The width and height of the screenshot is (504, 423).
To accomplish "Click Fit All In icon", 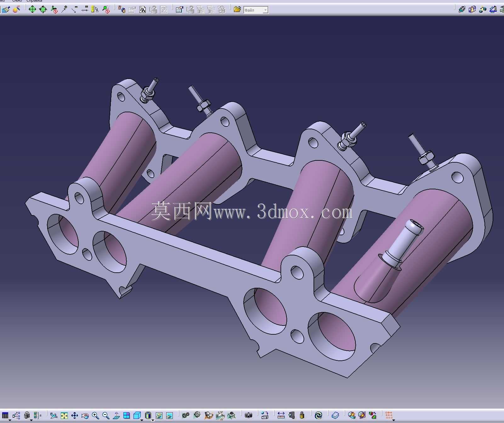I will pos(64,416).
